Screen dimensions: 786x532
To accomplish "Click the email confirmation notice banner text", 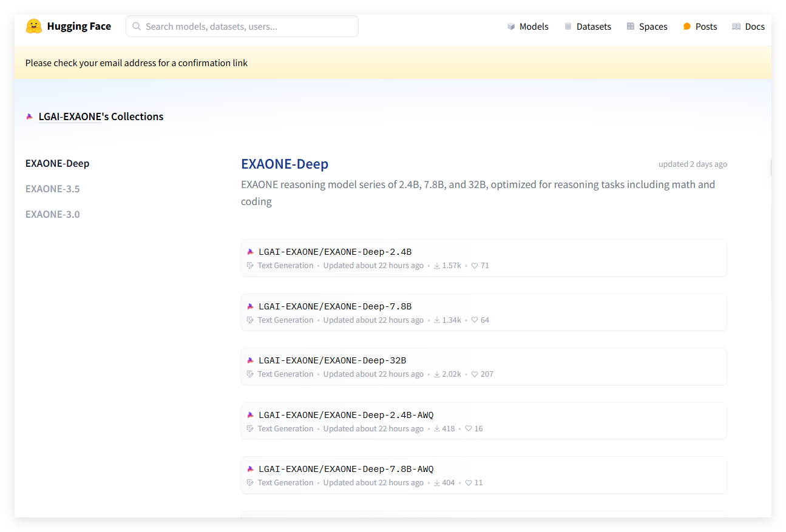I will [x=137, y=63].
